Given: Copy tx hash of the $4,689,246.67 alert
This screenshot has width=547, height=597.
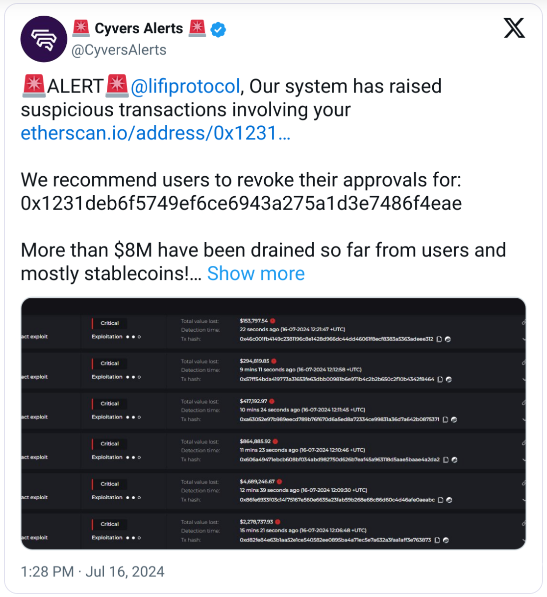Looking at the screenshot, I should (440, 500).
